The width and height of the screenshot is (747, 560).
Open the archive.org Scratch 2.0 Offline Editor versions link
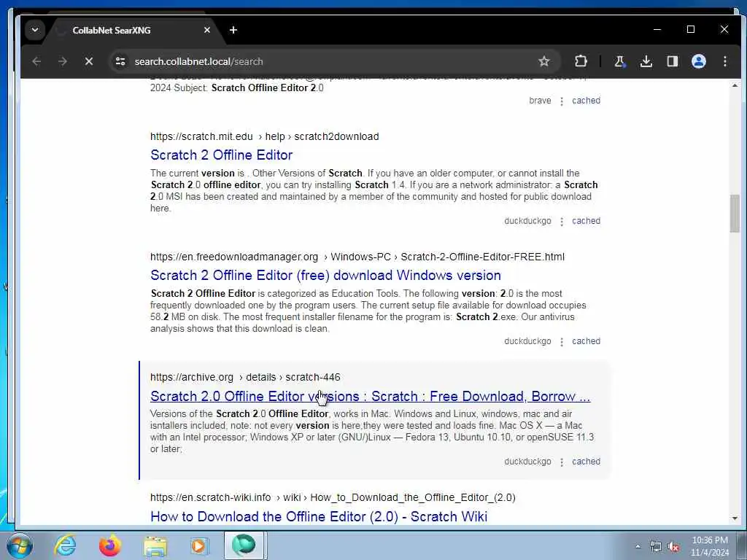(x=370, y=396)
